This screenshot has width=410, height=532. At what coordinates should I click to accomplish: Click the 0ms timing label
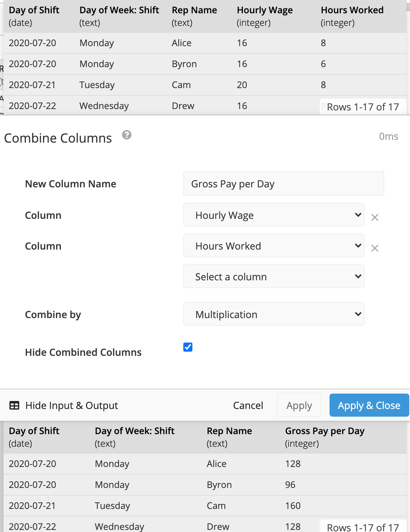(389, 136)
